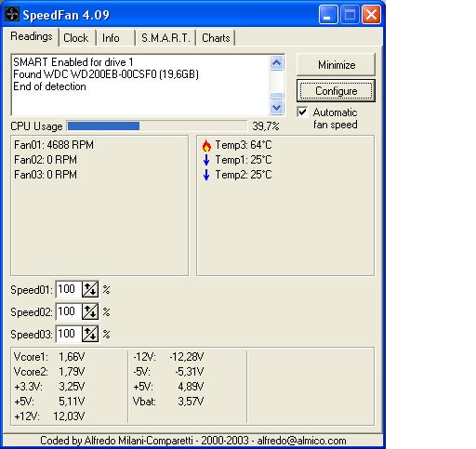476x449 pixels.
Task: Click the flame icon beside Temp3
Action: (206, 145)
